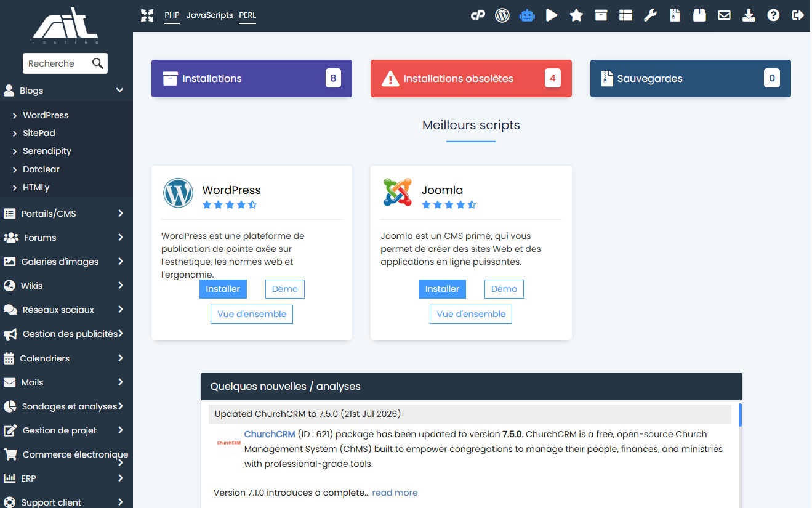Viewport: 812px width, 508px height.
Task: Open the cPanel icon in top bar
Action: tap(478, 15)
